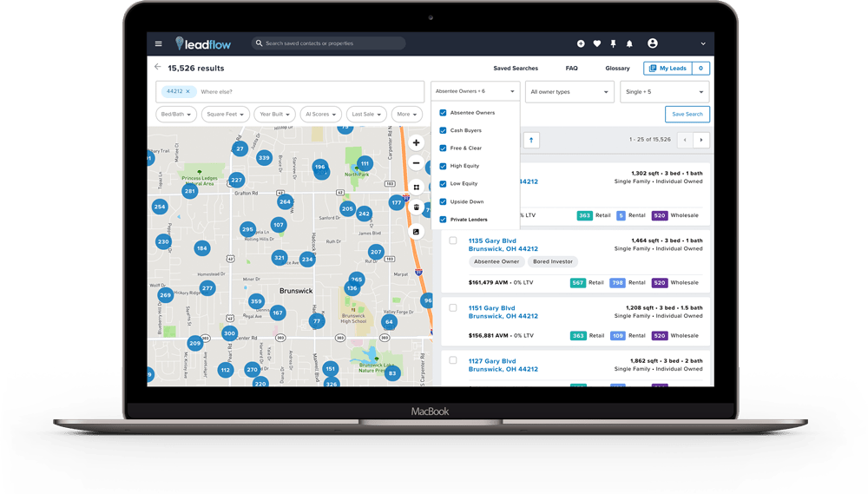Zoom in on the map
Viewport: 868px width, 494px height.
click(417, 142)
